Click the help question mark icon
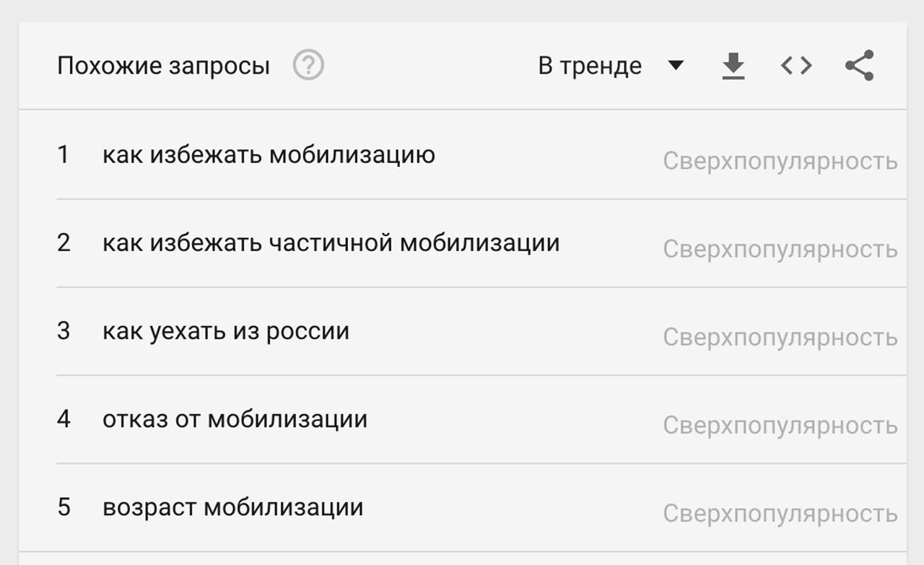The image size is (924, 565). tap(308, 66)
